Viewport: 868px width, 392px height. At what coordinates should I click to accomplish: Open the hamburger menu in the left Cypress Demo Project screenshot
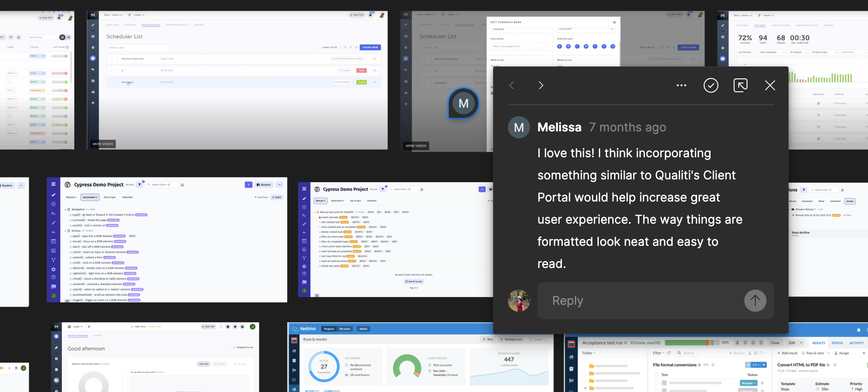54,184
